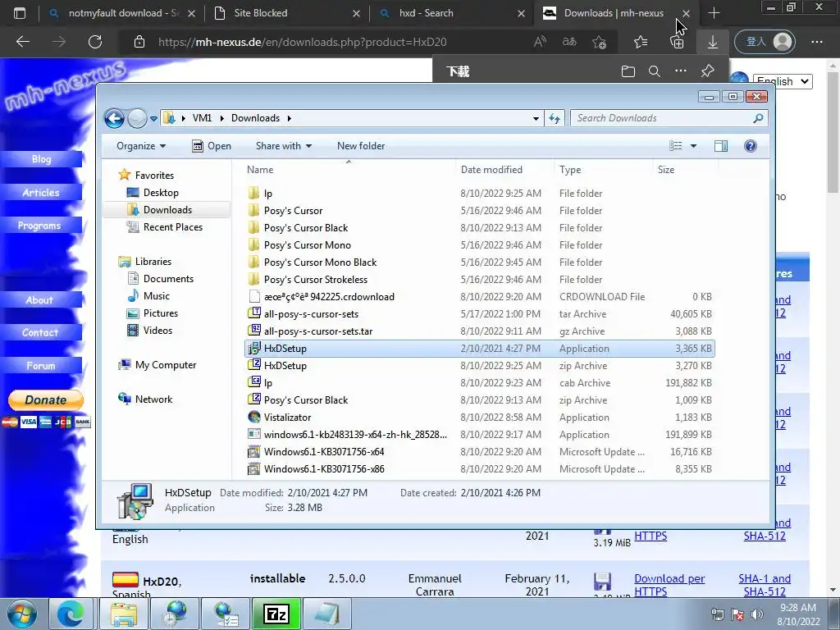This screenshot has width=840, height=630.
Task: Select Desktop in Favorites
Action: tap(161, 192)
